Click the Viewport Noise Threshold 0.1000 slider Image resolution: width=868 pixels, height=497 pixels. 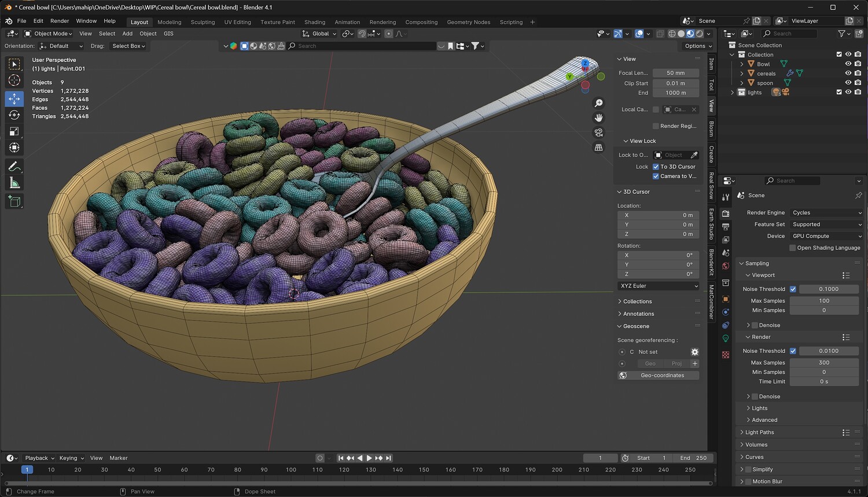[829, 289]
